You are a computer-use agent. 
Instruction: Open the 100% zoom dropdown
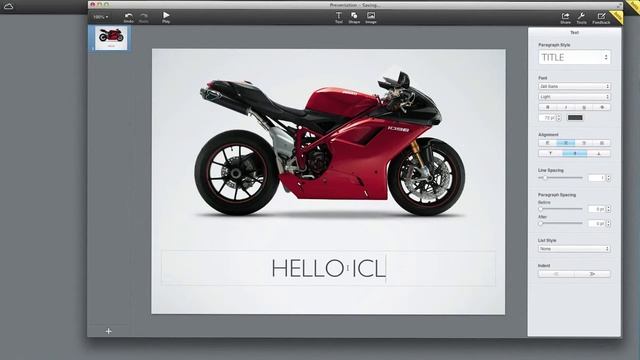pyautogui.click(x=101, y=17)
